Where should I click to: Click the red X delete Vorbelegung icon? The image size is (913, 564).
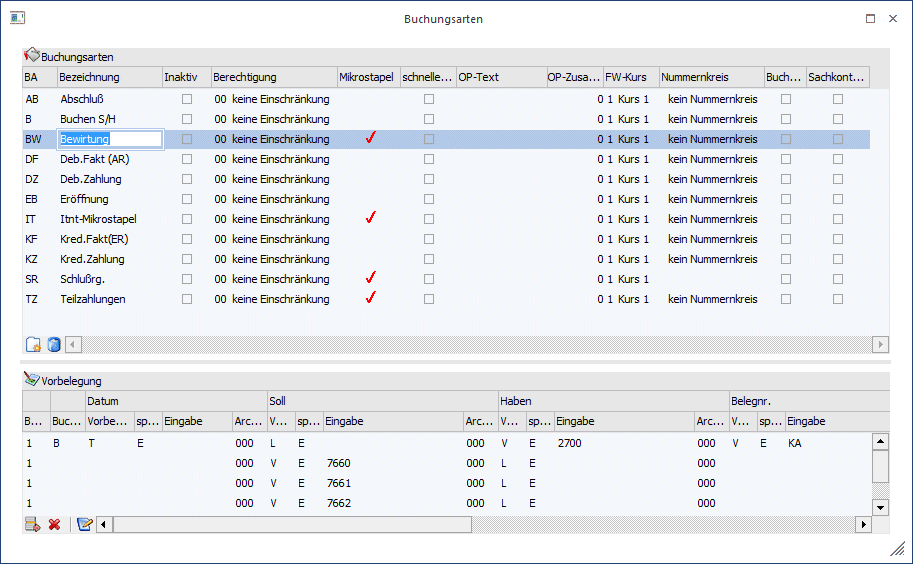(x=55, y=524)
